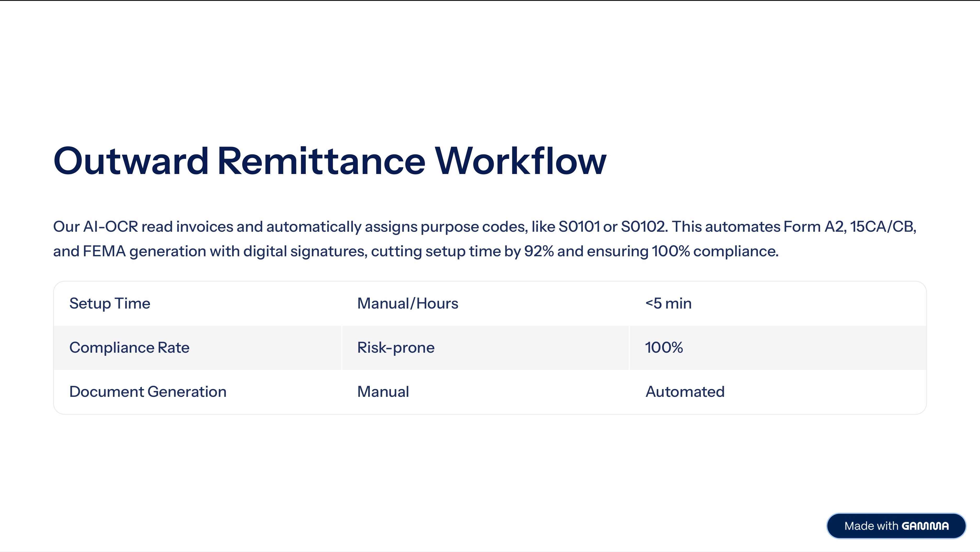Select the Setup Time table cell
The image size is (980, 552).
110,303
